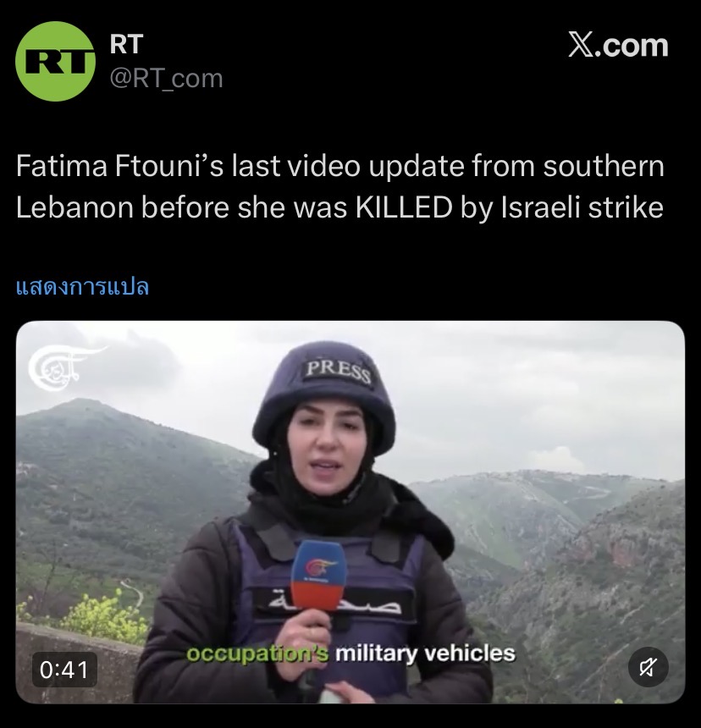The image size is (701, 728).
Task: Click the word KILLED in the tweet
Action: pos(404,207)
